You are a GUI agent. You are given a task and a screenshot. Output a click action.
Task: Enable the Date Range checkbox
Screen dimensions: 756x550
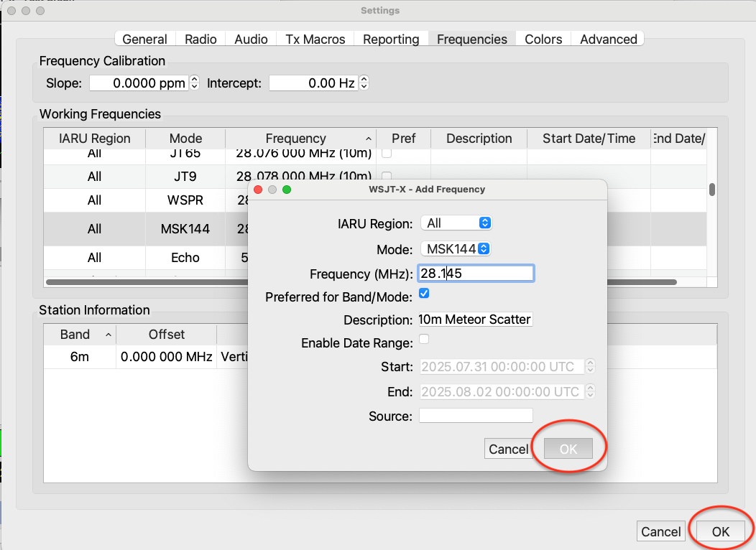click(x=424, y=339)
